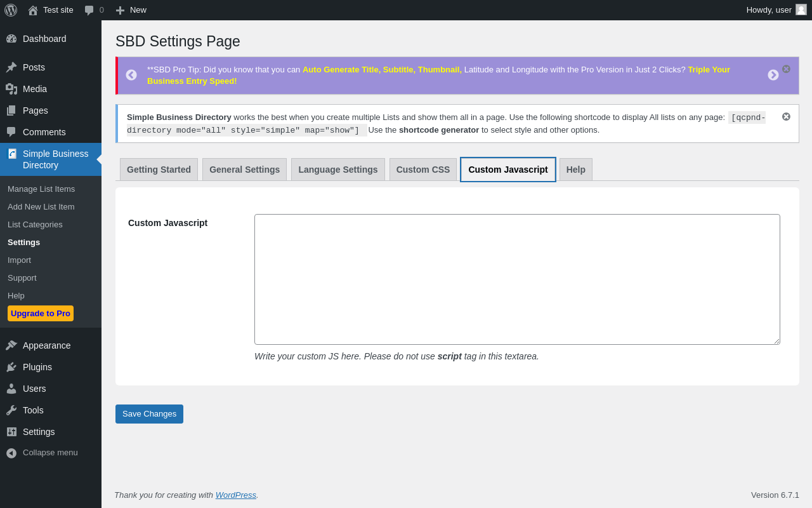Screen dimensions: 812x508
Task: Dismiss the purple Pro Tip banner
Action: [786, 69]
